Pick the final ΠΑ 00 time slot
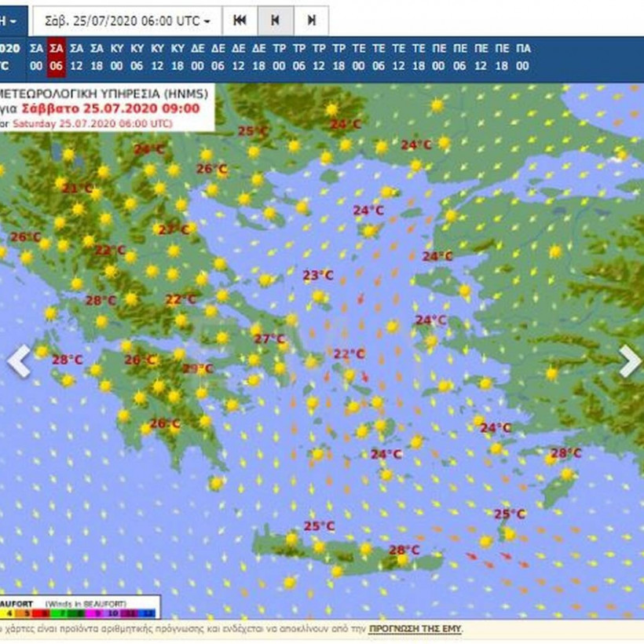The width and height of the screenshot is (644, 644). coord(523,57)
